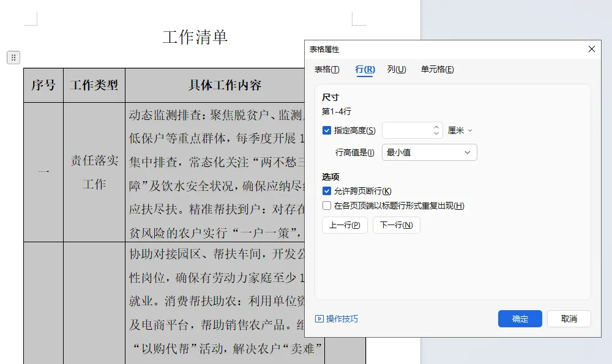
Task: Close the 表格属性 dialog
Action: coord(592,49)
